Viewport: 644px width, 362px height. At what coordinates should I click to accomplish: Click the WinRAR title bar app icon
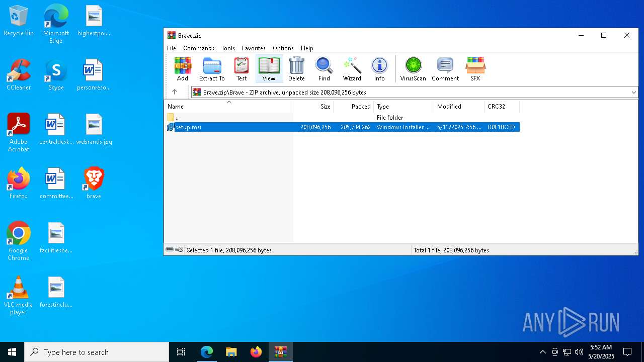coord(172,35)
